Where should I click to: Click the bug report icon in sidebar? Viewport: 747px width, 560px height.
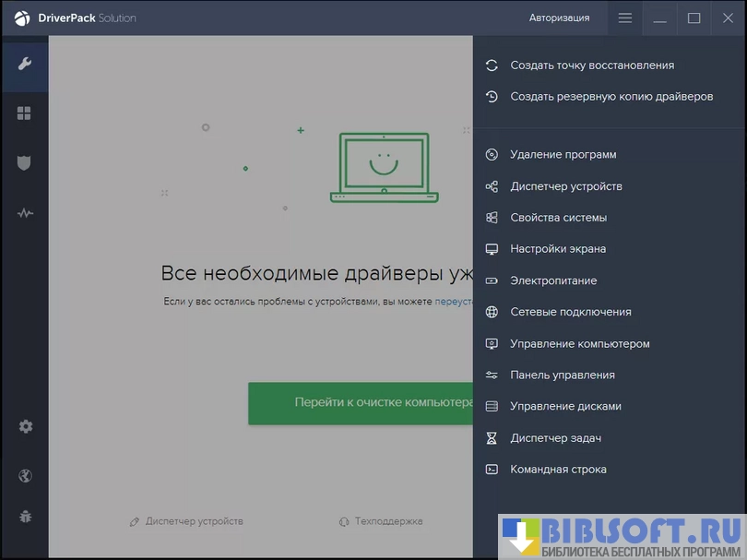(25, 516)
